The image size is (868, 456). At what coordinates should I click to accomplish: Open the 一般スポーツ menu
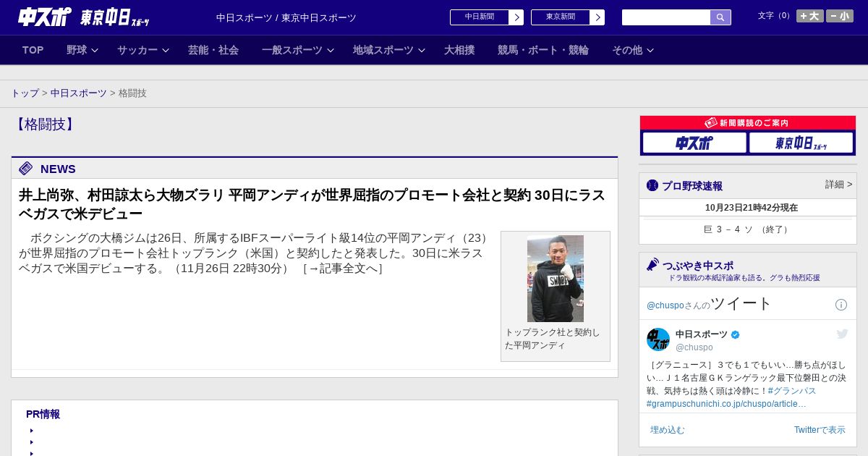click(292, 50)
